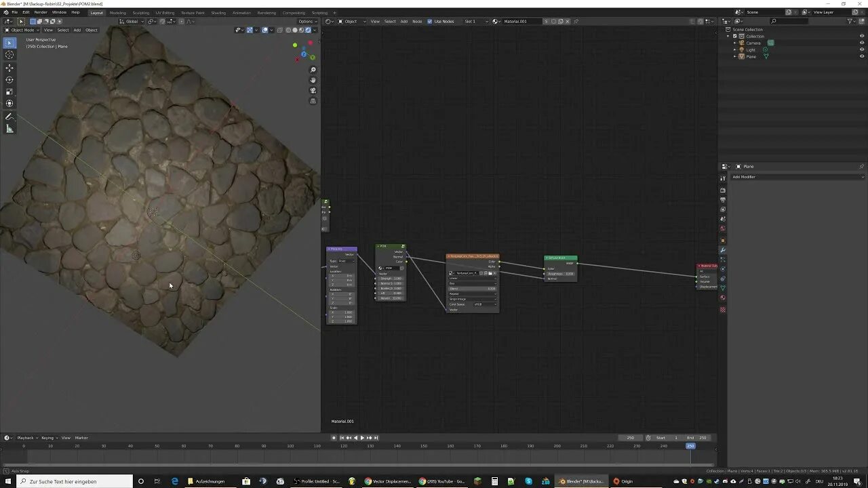Select the Rotate tool
868x488 pixels.
tap(9, 79)
